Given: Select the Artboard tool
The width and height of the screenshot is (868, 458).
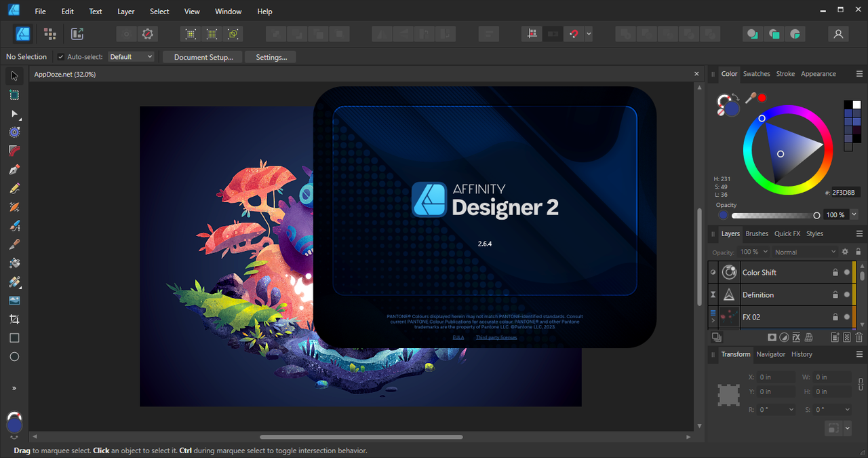Looking at the screenshot, I should pos(14,95).
